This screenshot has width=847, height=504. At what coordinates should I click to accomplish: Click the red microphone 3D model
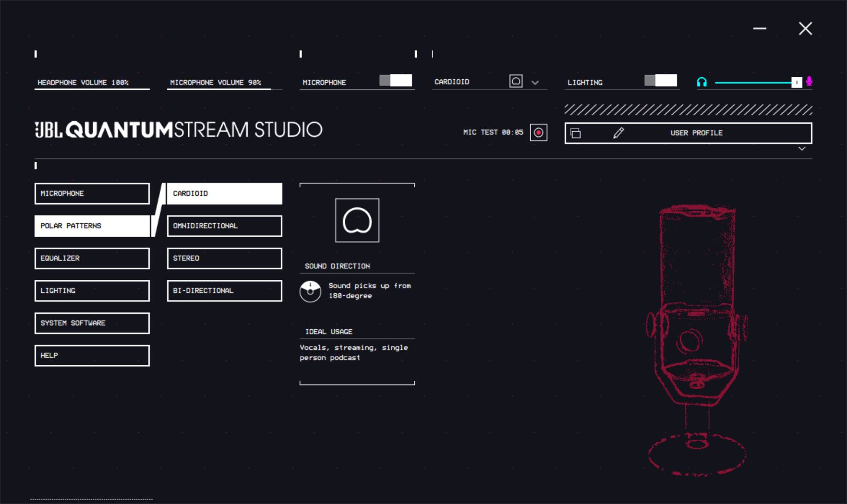click(697, 340)
